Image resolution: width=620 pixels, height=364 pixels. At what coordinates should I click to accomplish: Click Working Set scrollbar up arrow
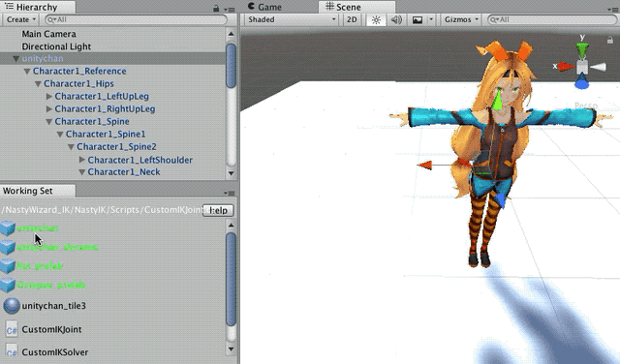coord(231,226)
